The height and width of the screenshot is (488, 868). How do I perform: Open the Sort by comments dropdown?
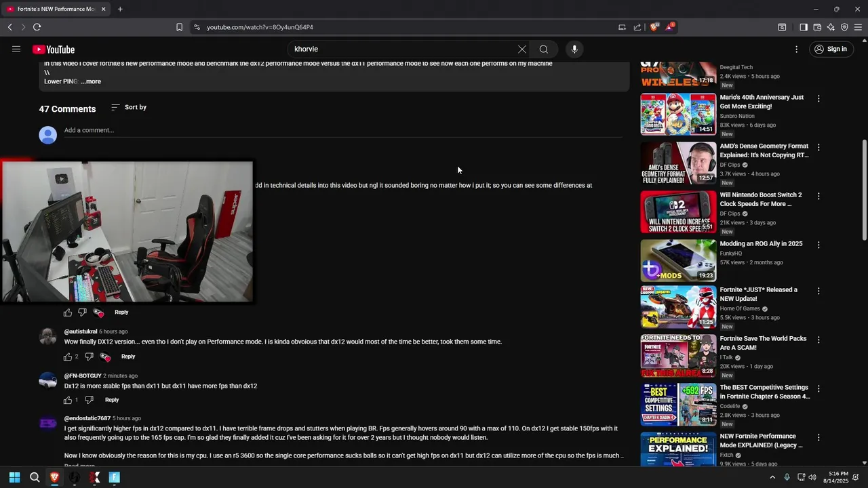[x=129, y=107]
